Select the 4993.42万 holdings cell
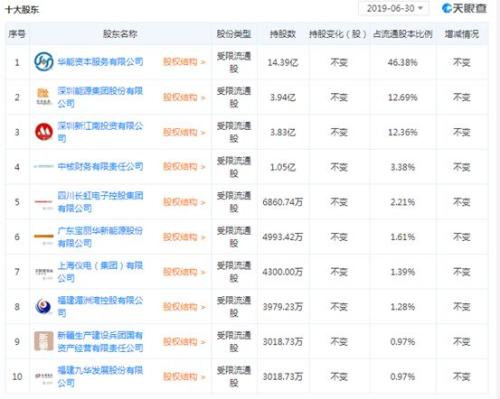Image resolution: width=500 pixels, height=399 pixels. click(x=283, y=237)
